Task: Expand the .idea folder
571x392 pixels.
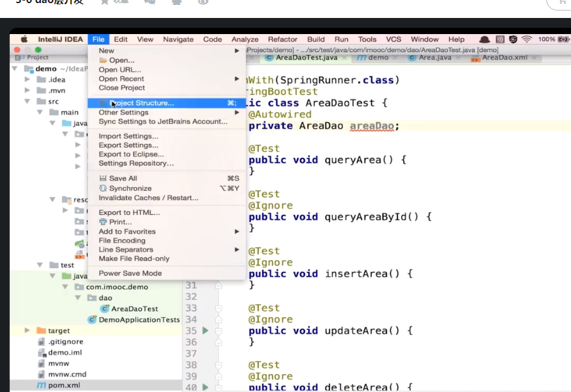Action: coord(27,79)
